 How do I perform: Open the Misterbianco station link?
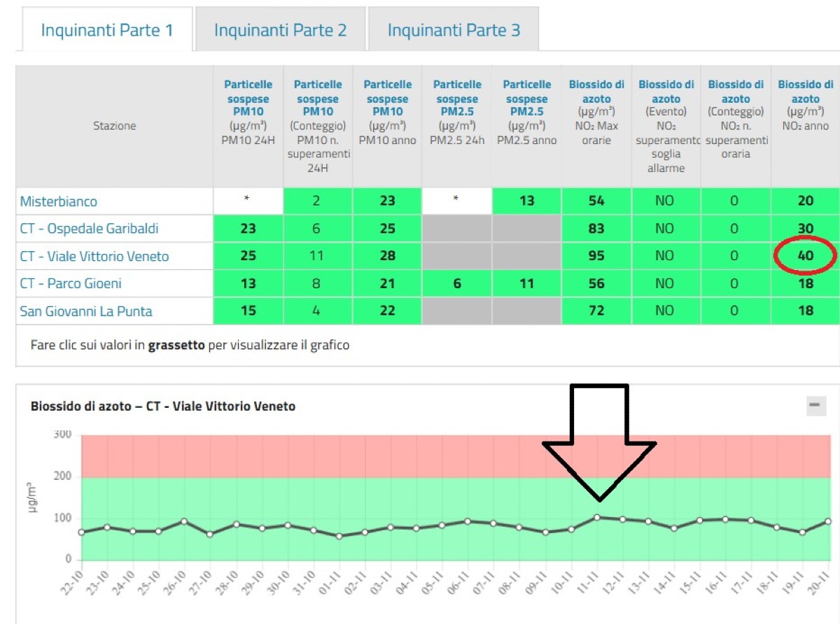point(59,201)
